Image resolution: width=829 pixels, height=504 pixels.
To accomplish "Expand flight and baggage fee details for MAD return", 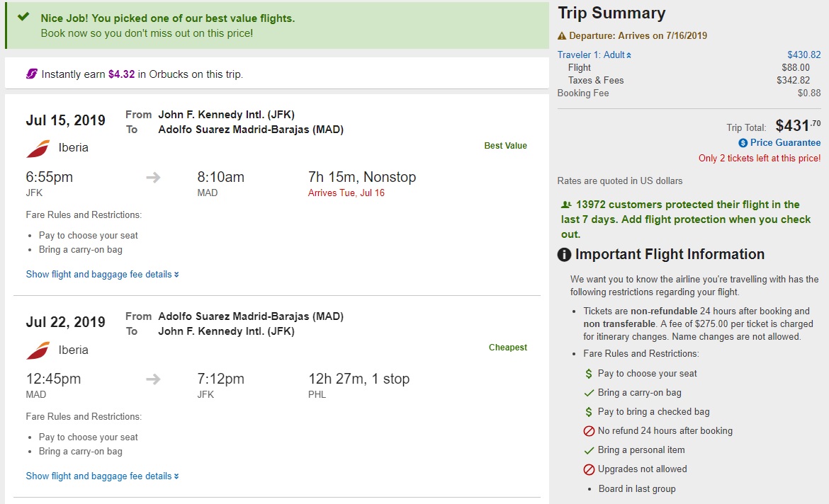I will click(x=102, y=476).
